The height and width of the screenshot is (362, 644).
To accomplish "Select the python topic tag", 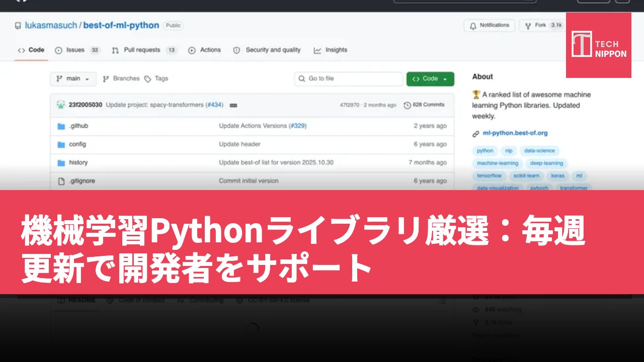I will click(x=485, y=151).
